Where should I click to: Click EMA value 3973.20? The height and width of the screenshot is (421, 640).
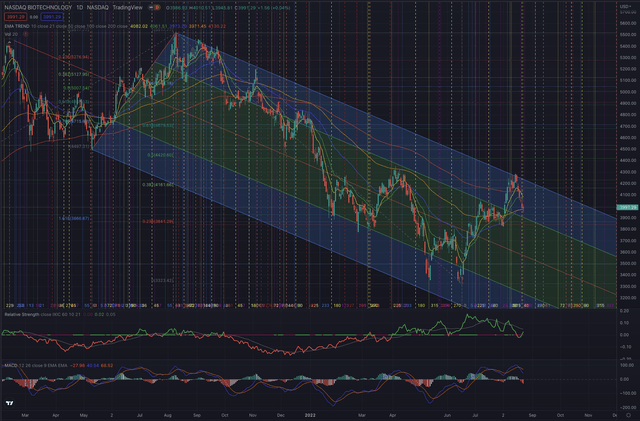tap(178, 26)
